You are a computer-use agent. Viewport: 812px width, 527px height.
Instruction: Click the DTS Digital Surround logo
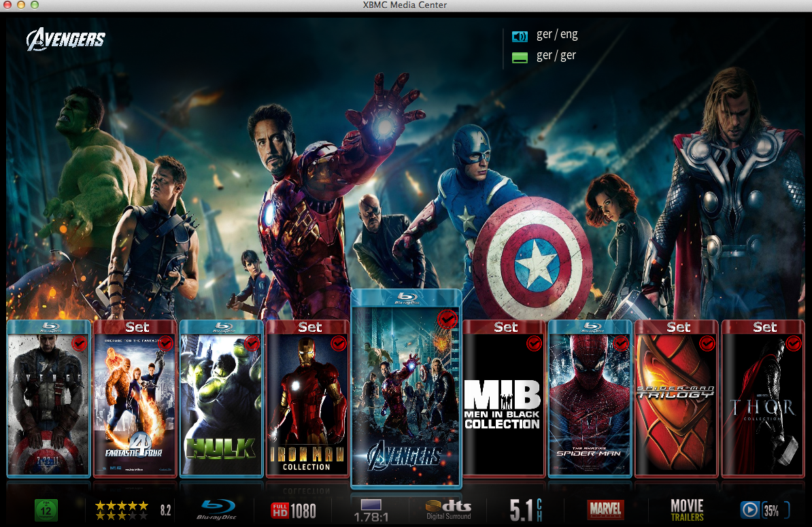pyautogui.click(x=448, y=510)
